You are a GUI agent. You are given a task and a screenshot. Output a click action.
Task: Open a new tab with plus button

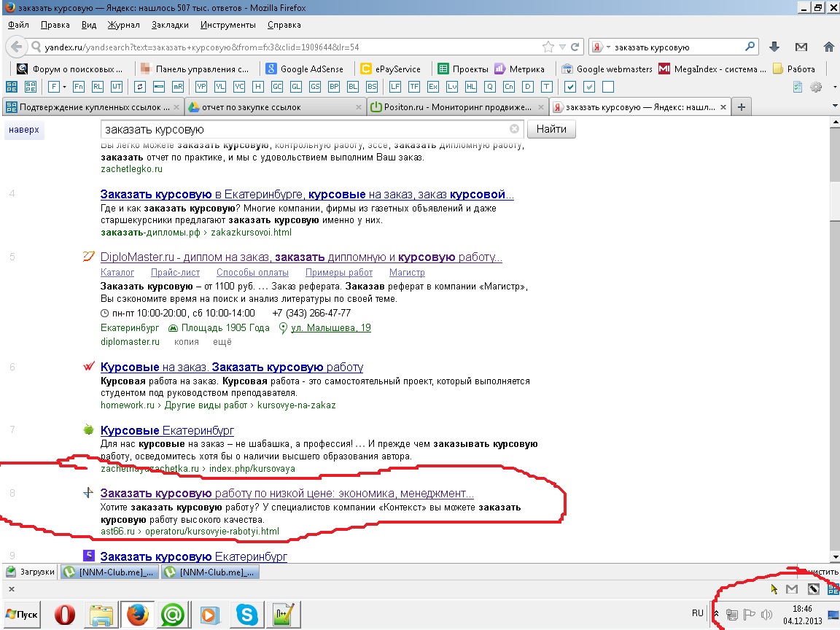pyautogui.click(x=742, y=107)
